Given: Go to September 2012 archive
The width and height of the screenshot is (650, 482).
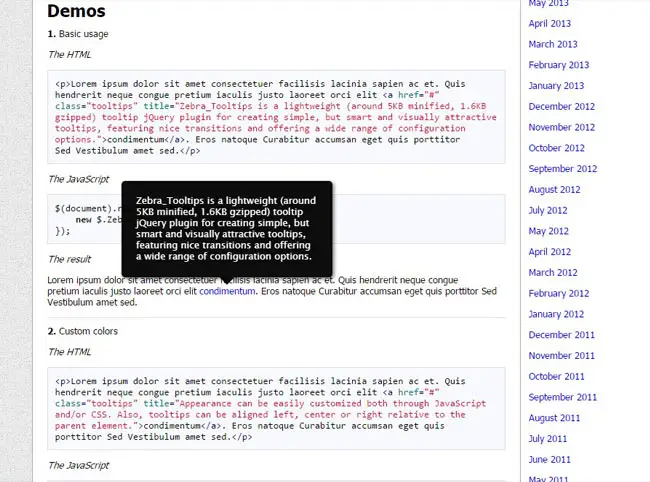Looking at the screenshot, I should [x=563, y=169].
